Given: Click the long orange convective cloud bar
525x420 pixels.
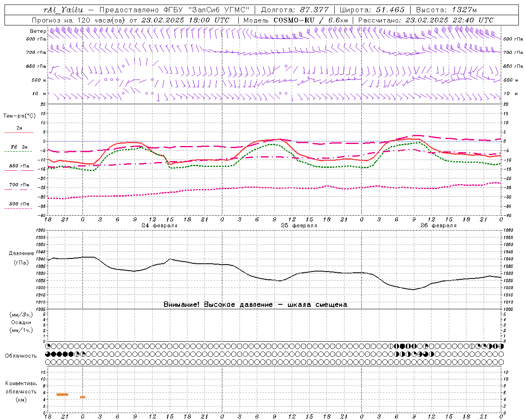Looking at the screenshot, I should (x=62, y=395).
